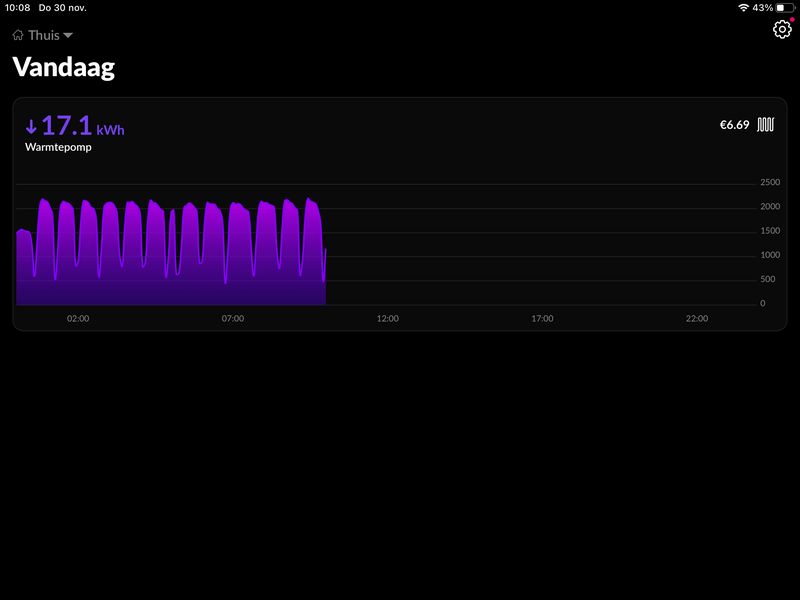Open settings via the gear icon
This screenshot has width=800, height=600.
click(782, 29)
